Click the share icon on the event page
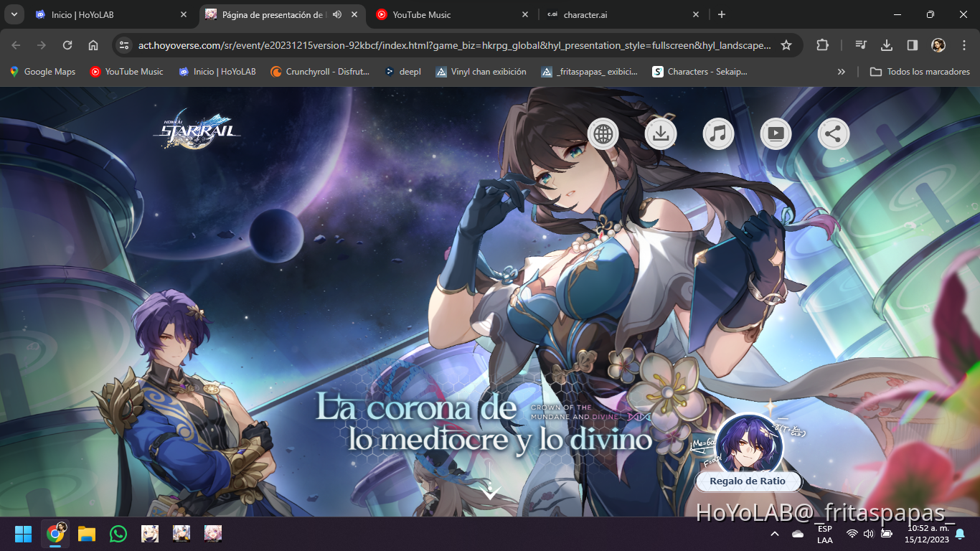The height and width of the screenshot is (551, 980). pos(833,133)
